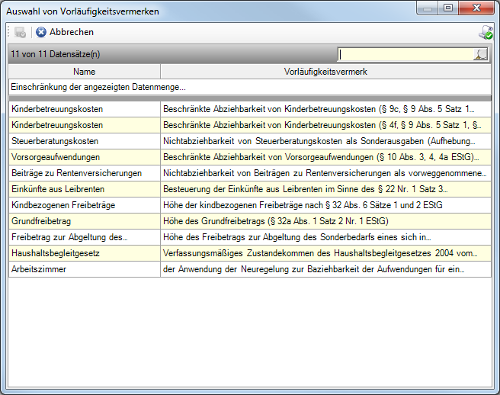Select the Vorsorgeaufwendungen name cell
The width and height of the screenshot is (500, 395).
tap(84, 157)
